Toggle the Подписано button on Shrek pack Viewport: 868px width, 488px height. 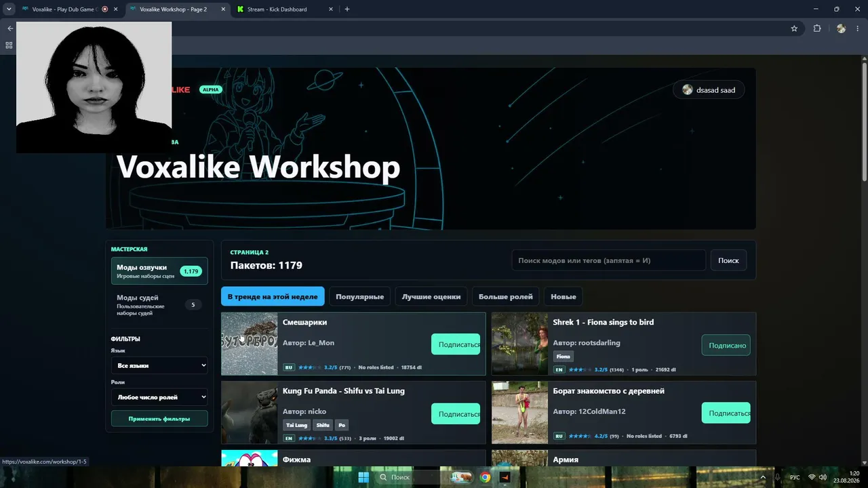tap(726, 345)
